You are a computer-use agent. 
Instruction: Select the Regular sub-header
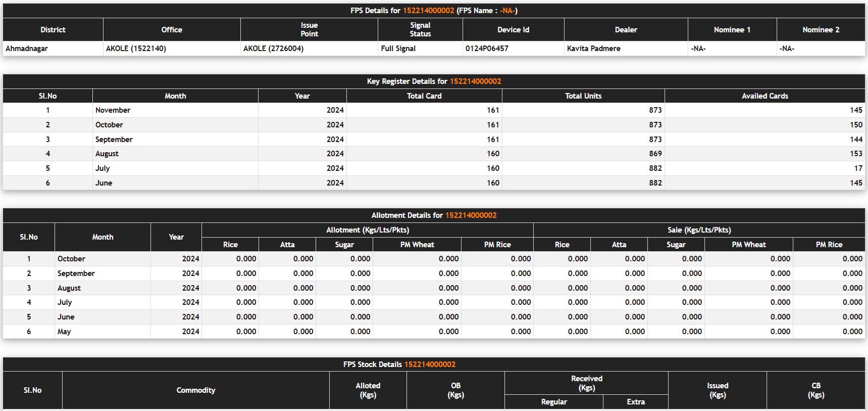[x=554, y=402]
